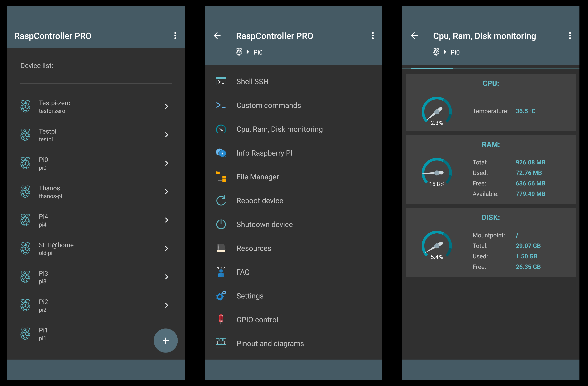The image size is (588, 386).
Task: Click RAM total value 926.08 MB
Action: 530,162
